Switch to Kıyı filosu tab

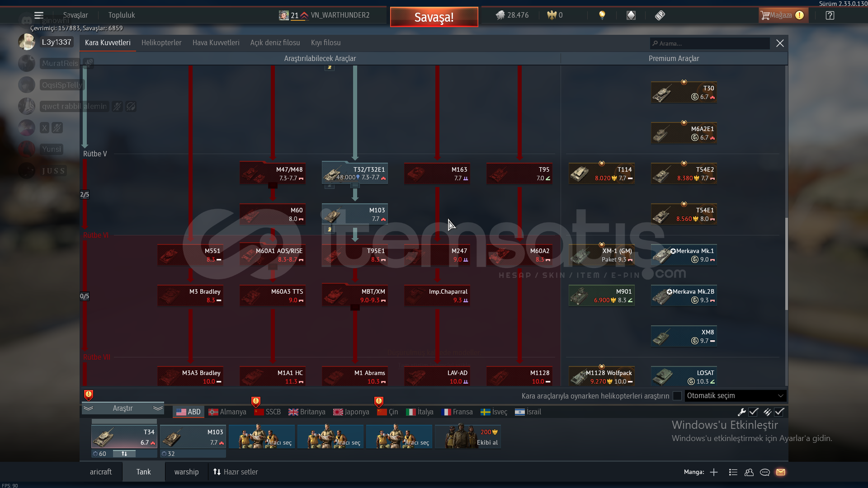pos(326,43)
